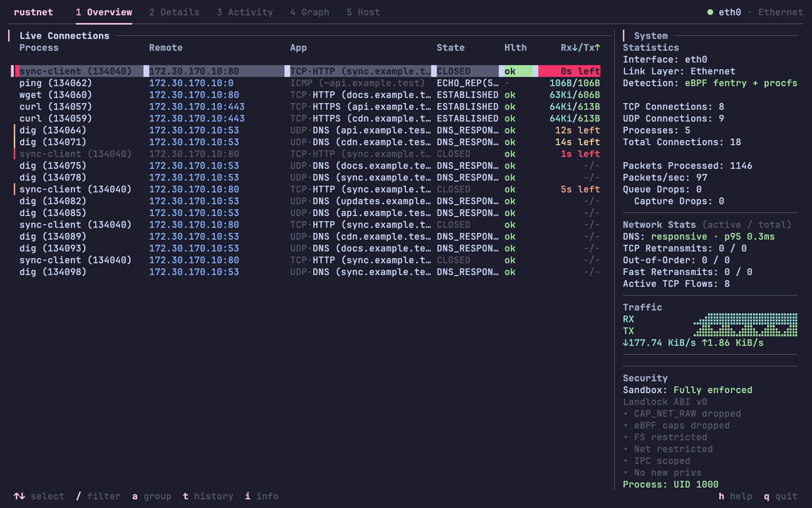Click the State column header

451,48
